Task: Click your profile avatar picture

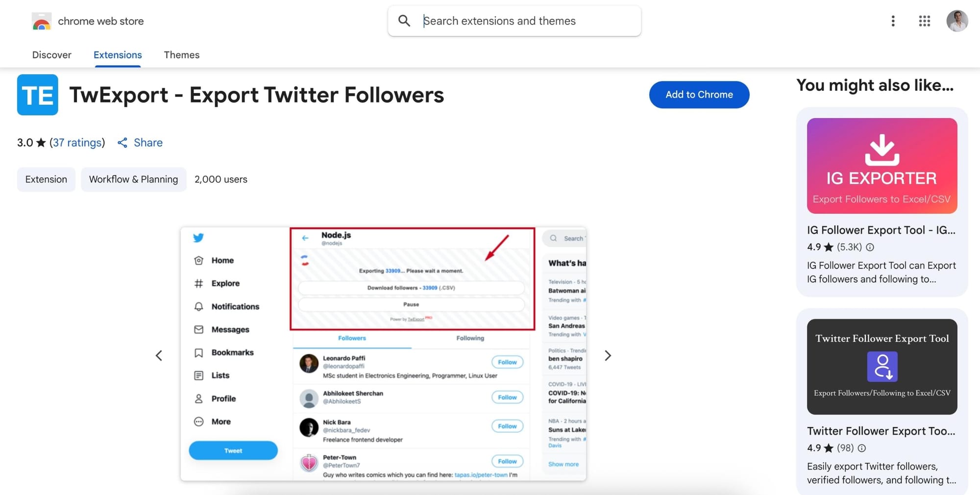Action: coord(957,21)
